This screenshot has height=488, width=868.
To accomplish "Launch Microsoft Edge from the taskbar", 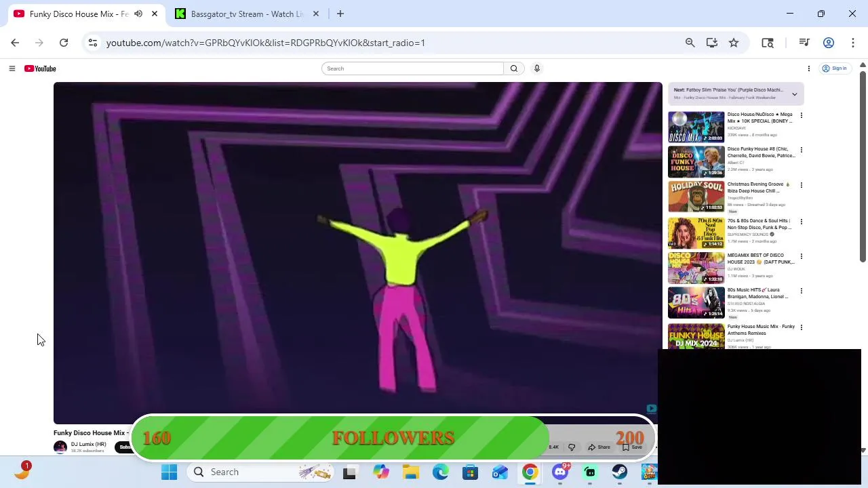I will coord(441,472).
